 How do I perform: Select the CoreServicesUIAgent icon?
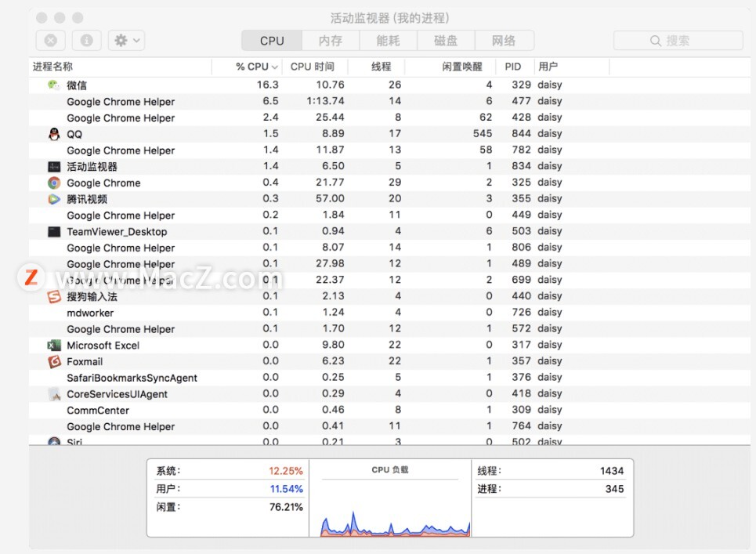coord(54,394)
